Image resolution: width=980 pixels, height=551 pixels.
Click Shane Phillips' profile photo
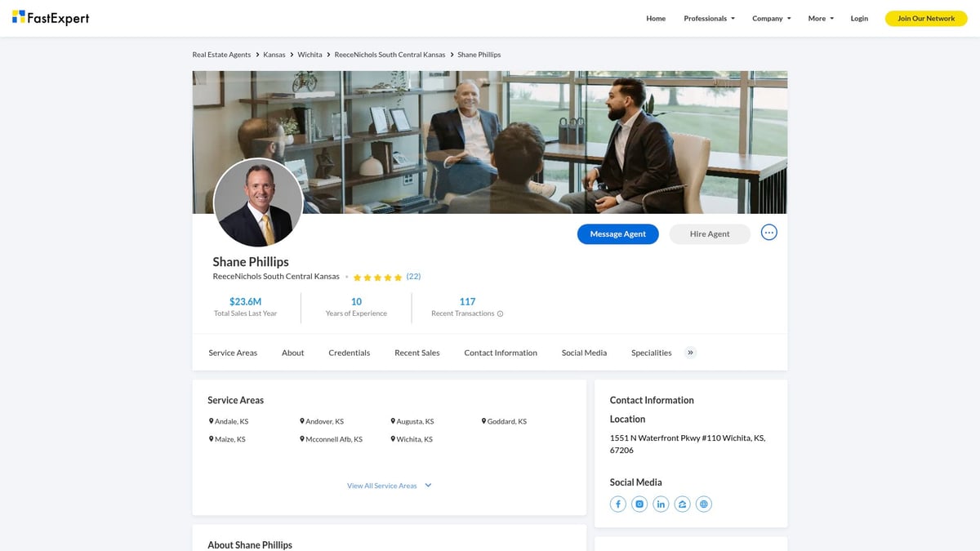258,202
